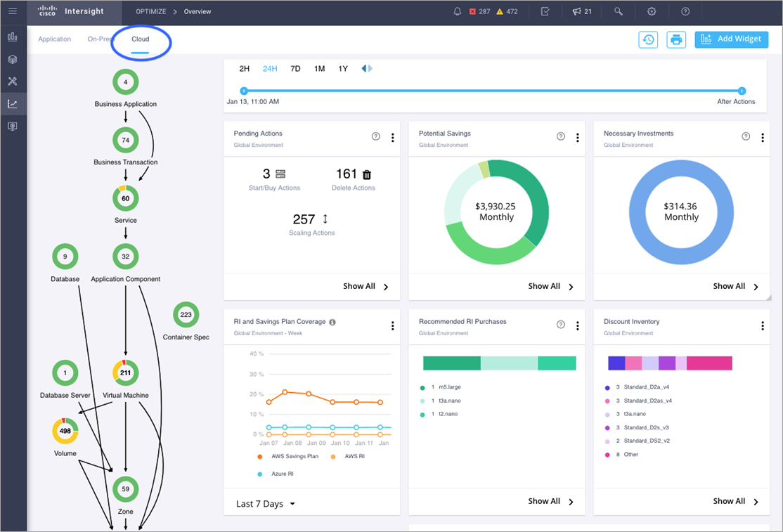Open the tasks checklist icon
The height and width of the screenshot is (532, 783).
(545, 11)
